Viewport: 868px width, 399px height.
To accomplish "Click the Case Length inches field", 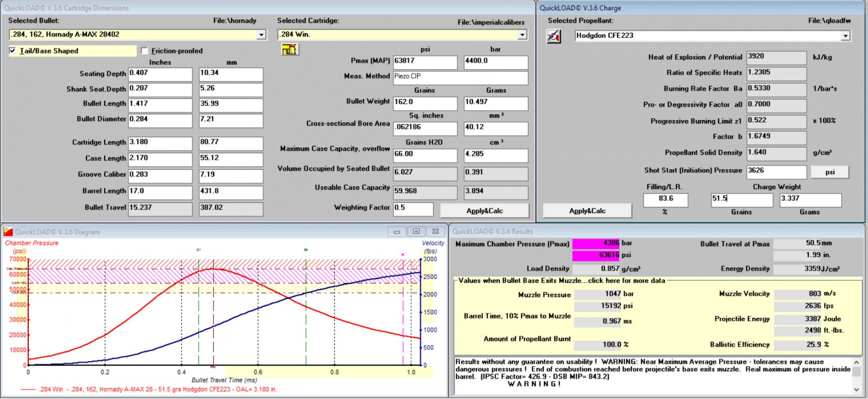I will tap(160, 160).
